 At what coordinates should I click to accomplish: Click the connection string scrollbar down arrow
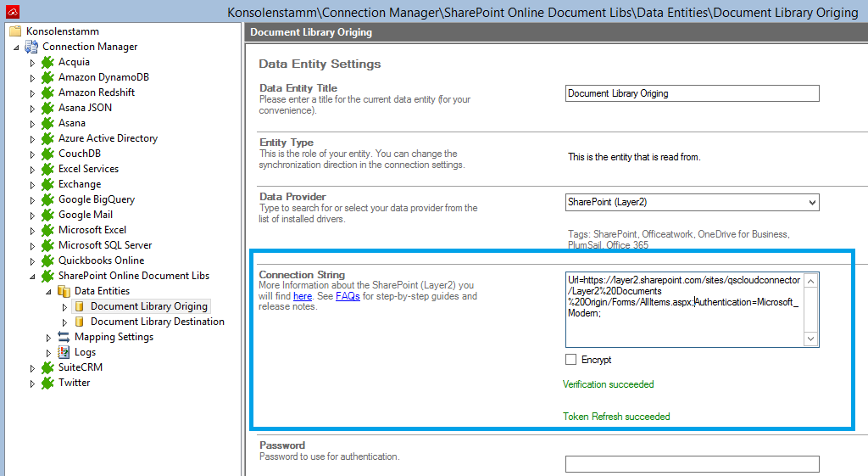click(810, 339)
